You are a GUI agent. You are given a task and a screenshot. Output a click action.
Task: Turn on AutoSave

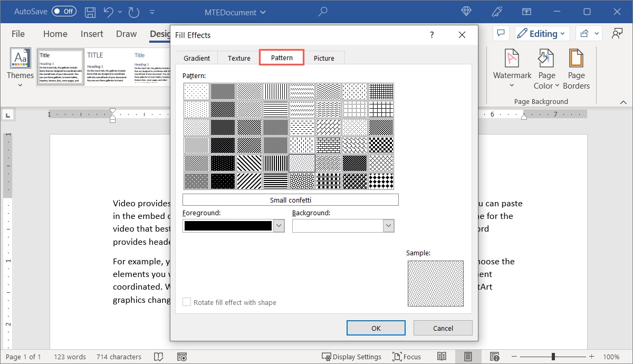[63, 11]
